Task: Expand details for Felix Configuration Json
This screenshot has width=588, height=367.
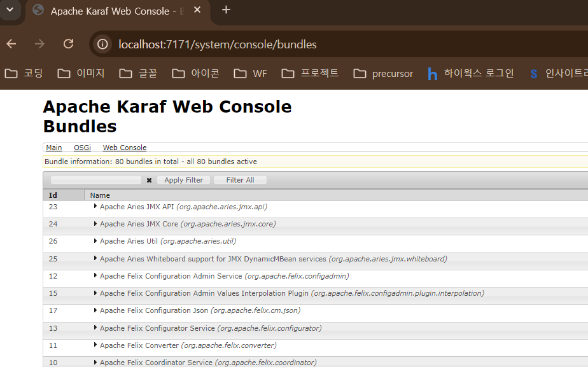Action: point(95,310)
